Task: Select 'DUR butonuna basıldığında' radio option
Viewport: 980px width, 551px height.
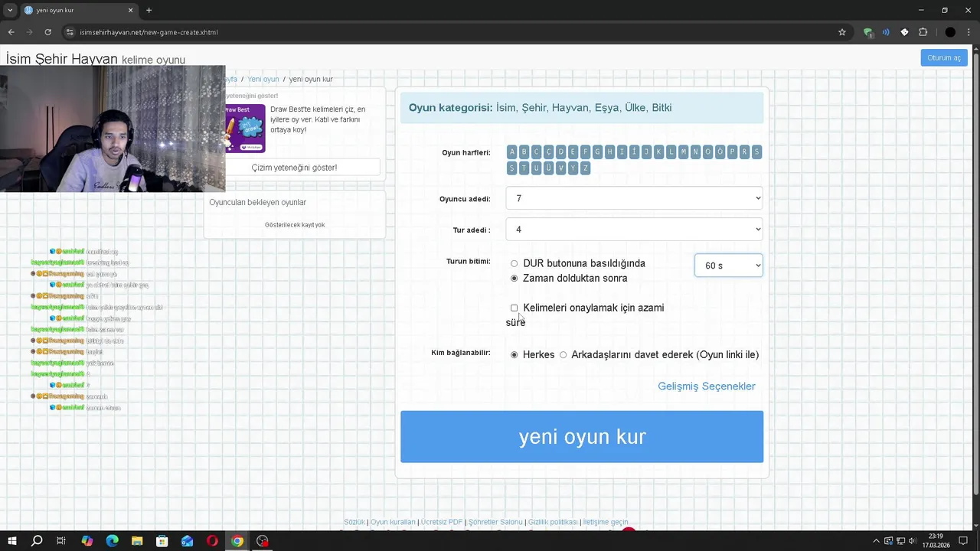Action: 514,264
